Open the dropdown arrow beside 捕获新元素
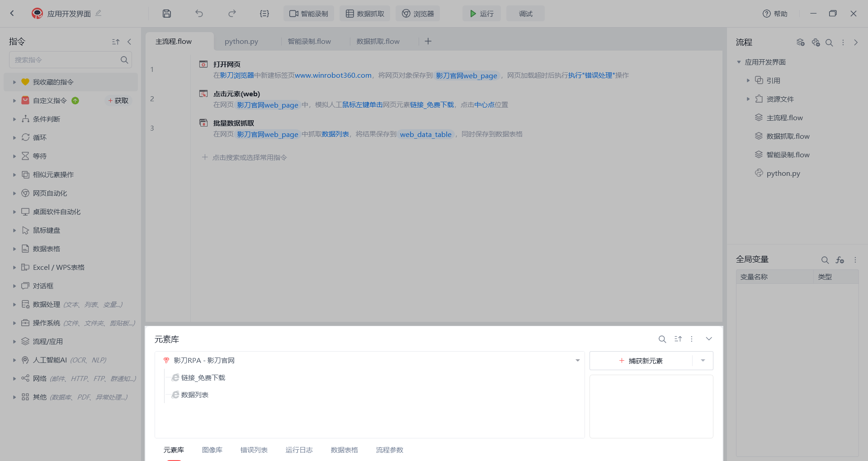This screenshot has height=461, width=868. point(703,361)
